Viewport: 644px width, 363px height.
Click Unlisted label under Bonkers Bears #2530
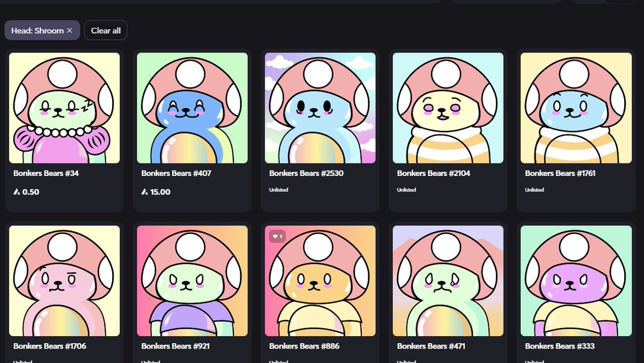[x=279, y=189]
